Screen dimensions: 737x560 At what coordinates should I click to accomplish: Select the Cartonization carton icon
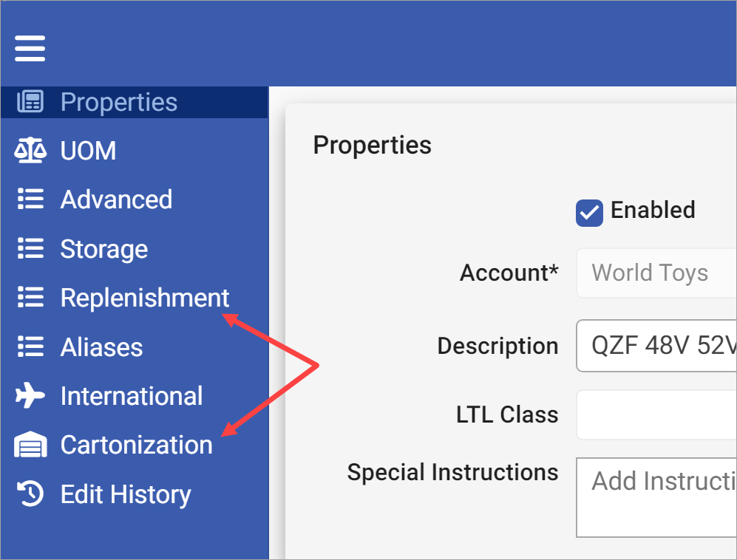click(x=30, y=445)
